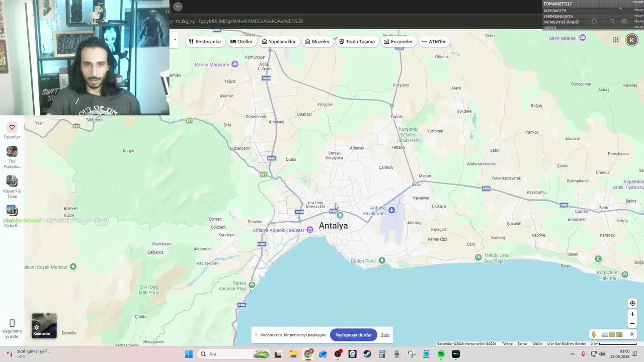The width and height of the screenshot is (644, 362).
Task: Collapse side panel with small arrow
Action: point(175,39)
